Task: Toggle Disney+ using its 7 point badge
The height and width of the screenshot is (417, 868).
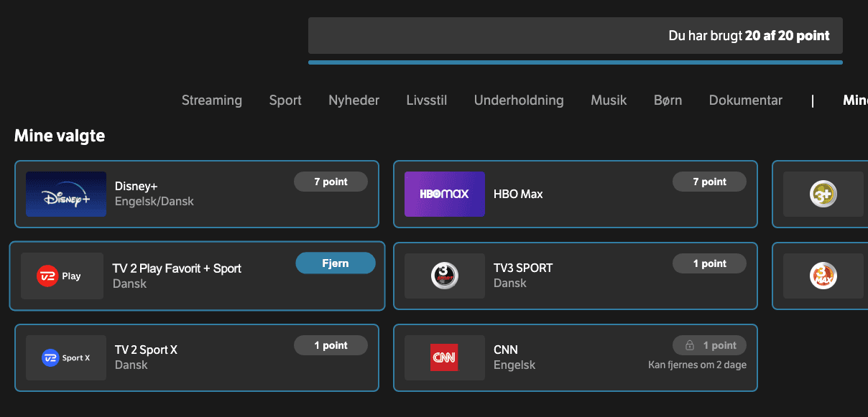Action: point(331,181)
